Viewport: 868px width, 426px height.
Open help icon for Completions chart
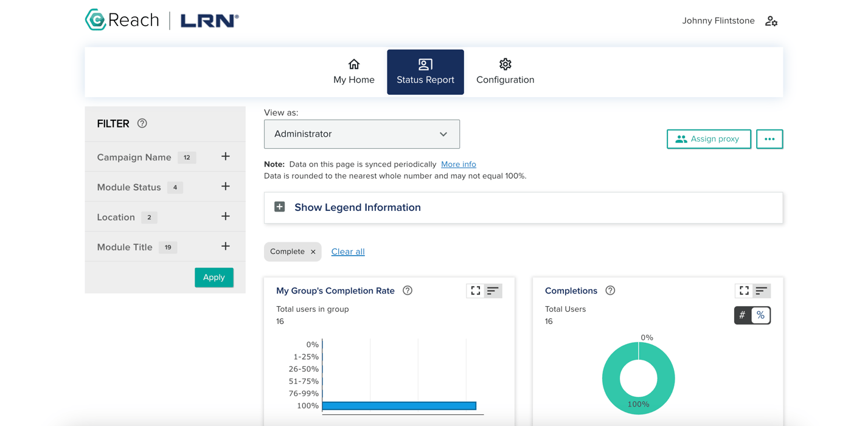[610, 290]
